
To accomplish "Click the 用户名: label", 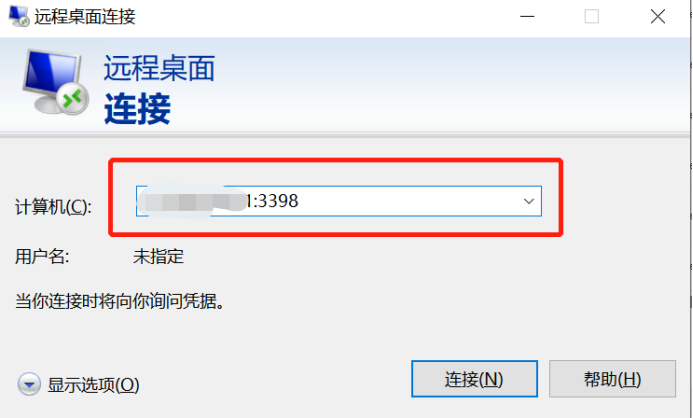I will 42,256.
